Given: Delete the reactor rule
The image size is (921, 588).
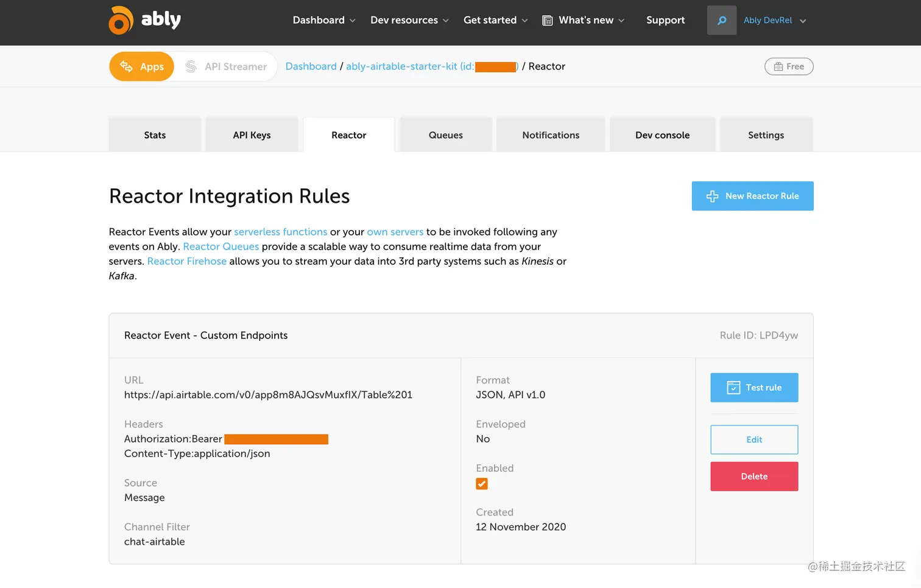Looking at the screenshot, I should [754, 477].
